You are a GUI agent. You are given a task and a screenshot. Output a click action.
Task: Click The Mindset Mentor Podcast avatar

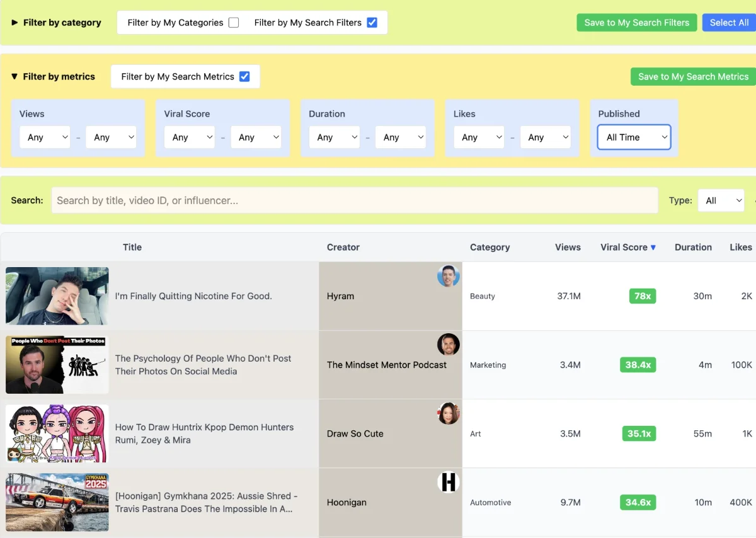pyautogui.click(x=448, y=345)
